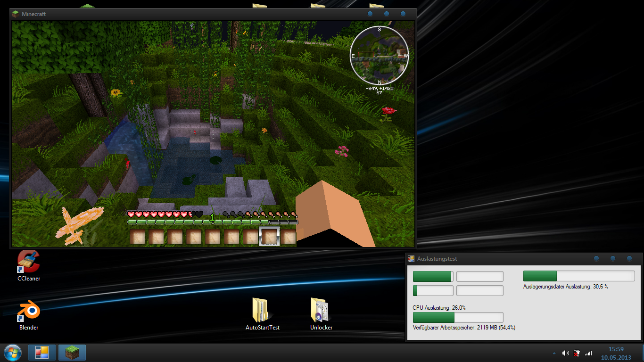Screen dimensions: 644x362
Task: Switch to Auslastungstest via taskbar button
Action: [x=42, y=353]
